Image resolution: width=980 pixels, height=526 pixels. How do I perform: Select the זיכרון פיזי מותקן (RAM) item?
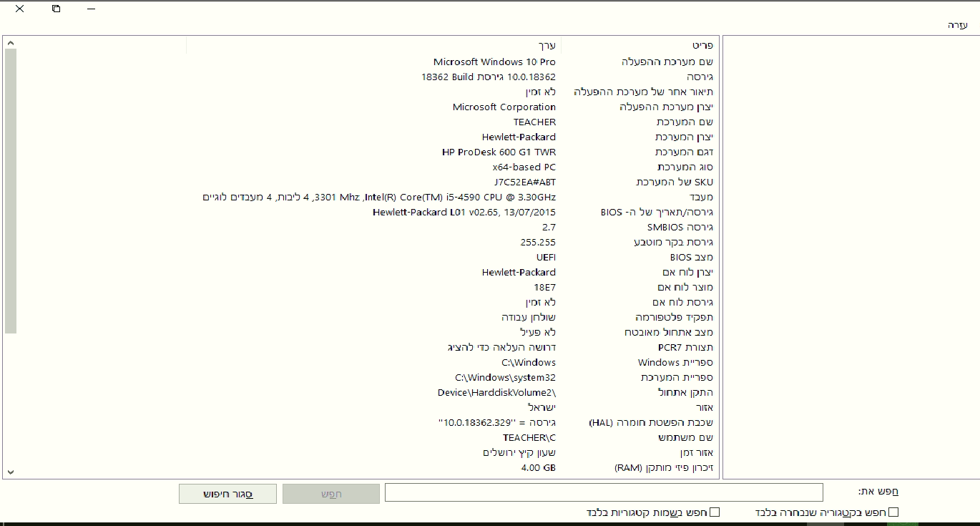click(664, 468)
